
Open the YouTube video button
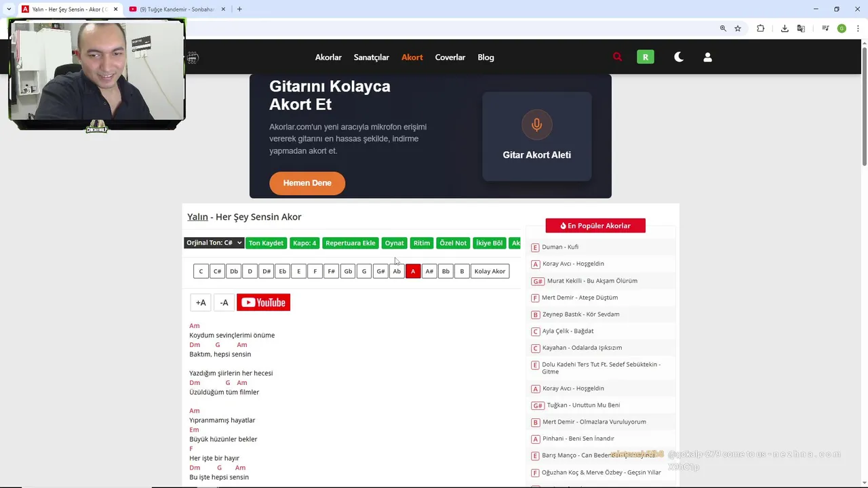(x=263, y=302)
